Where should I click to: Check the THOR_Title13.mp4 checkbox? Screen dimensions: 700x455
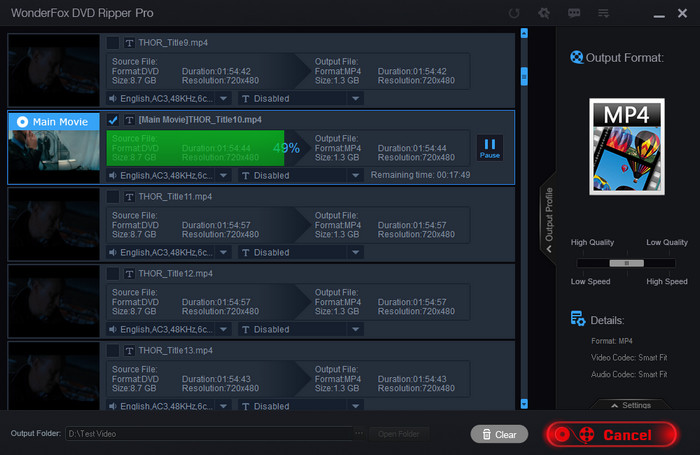(112, 351)
